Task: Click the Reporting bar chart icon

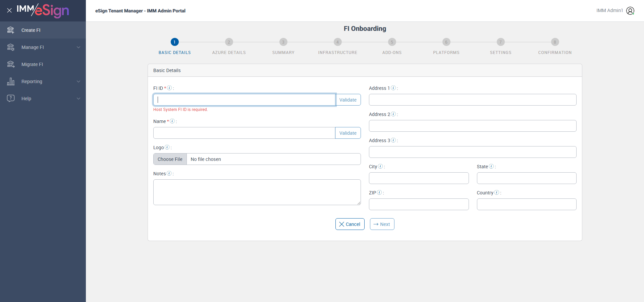Action: coord(11,81)
